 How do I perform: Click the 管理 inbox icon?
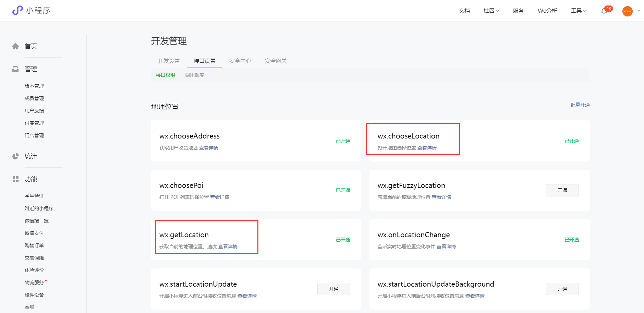15,69
